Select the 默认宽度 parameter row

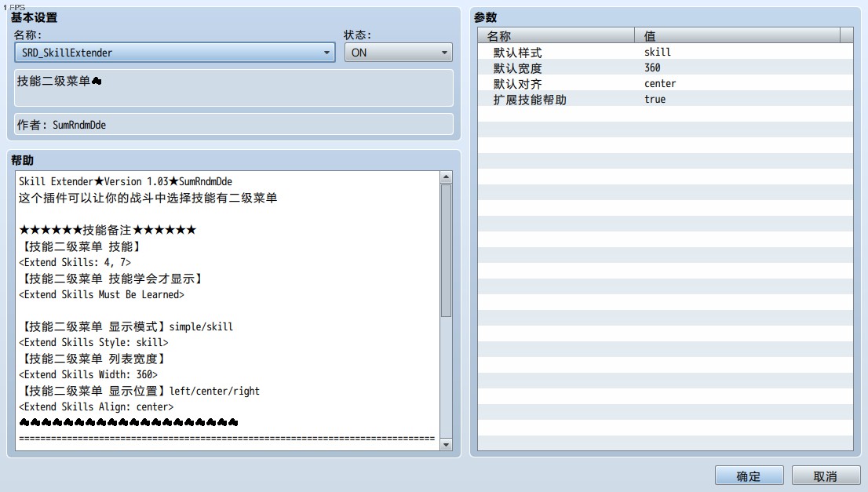(x=665, y=67)
